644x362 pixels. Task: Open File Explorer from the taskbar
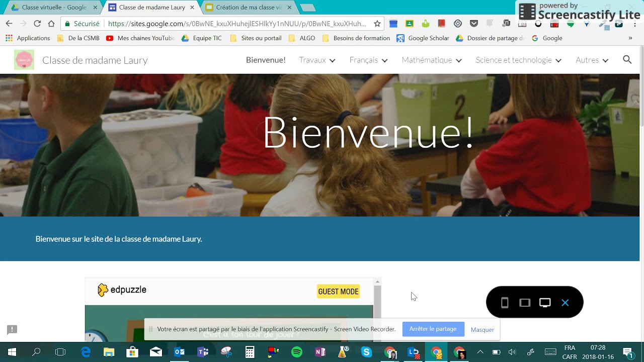point(109,352)
